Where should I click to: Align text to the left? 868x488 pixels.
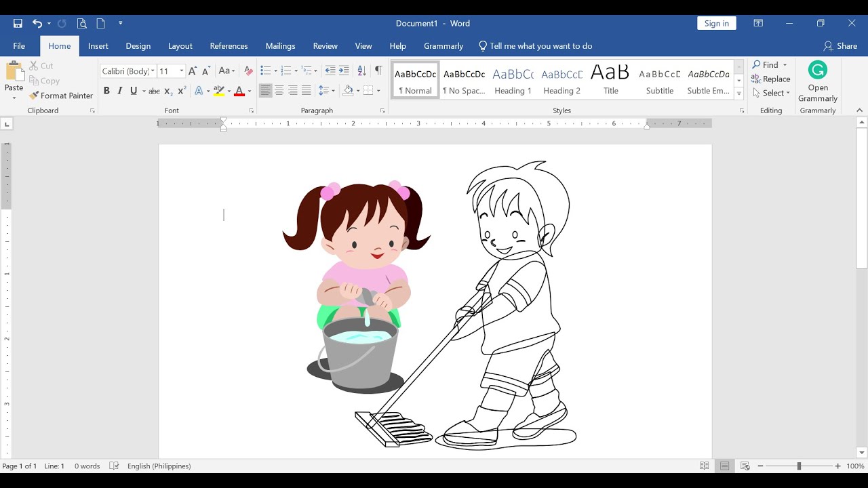click(x=265, y=91)
